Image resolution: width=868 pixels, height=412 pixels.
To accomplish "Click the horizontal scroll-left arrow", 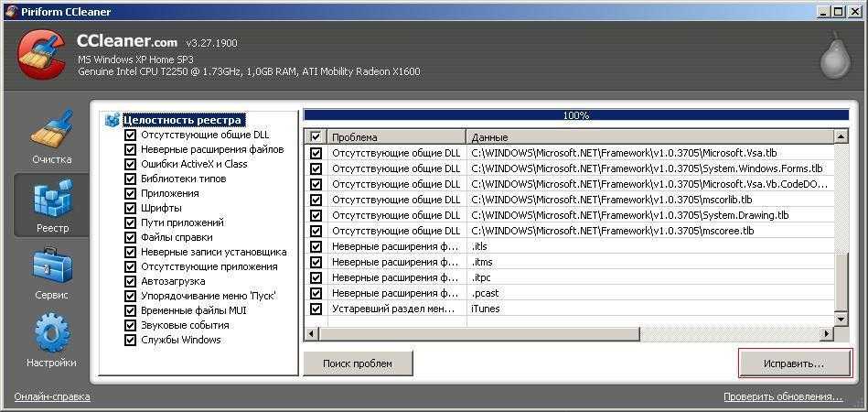I will pyautogui.click(x=311, y=334).
